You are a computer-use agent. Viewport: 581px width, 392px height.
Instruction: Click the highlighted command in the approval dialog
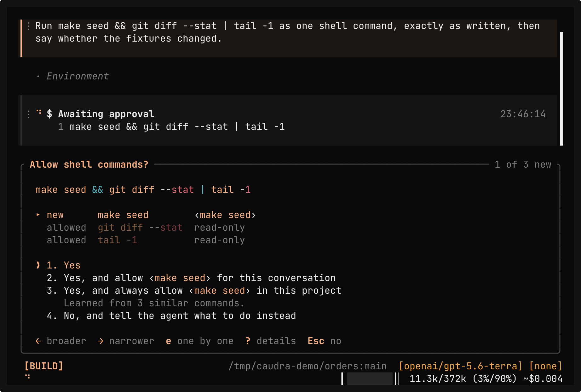(x=143, y=190)
